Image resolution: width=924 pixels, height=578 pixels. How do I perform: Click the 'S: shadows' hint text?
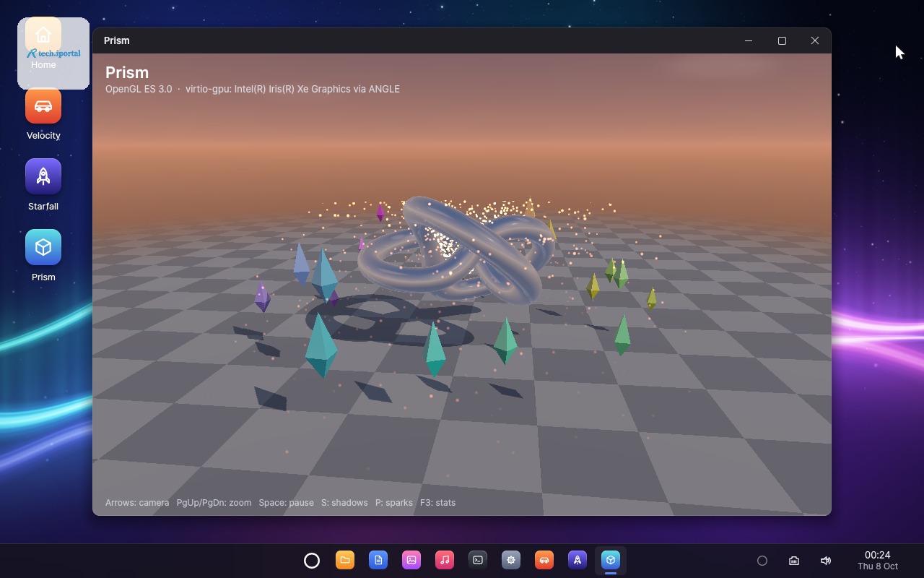[x=344, y=503]
